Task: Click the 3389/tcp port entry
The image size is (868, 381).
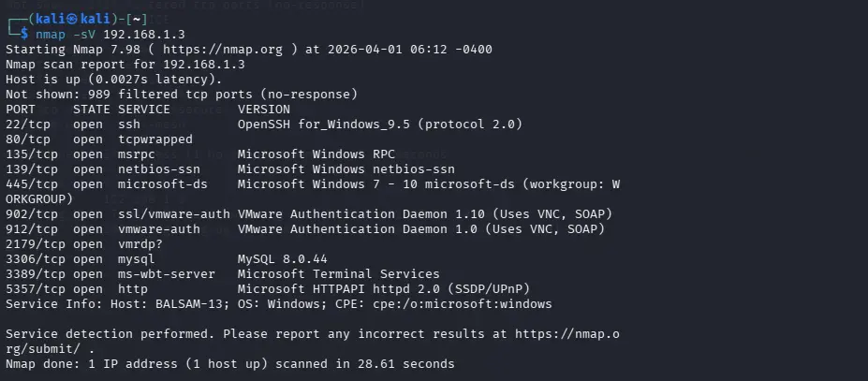Action: pyautogui.click(x=32, y=273)
